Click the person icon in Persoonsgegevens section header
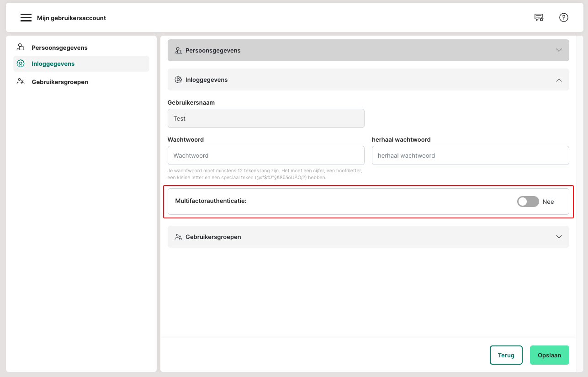Screen dimensions: 588x377 (x=178, y=50)
